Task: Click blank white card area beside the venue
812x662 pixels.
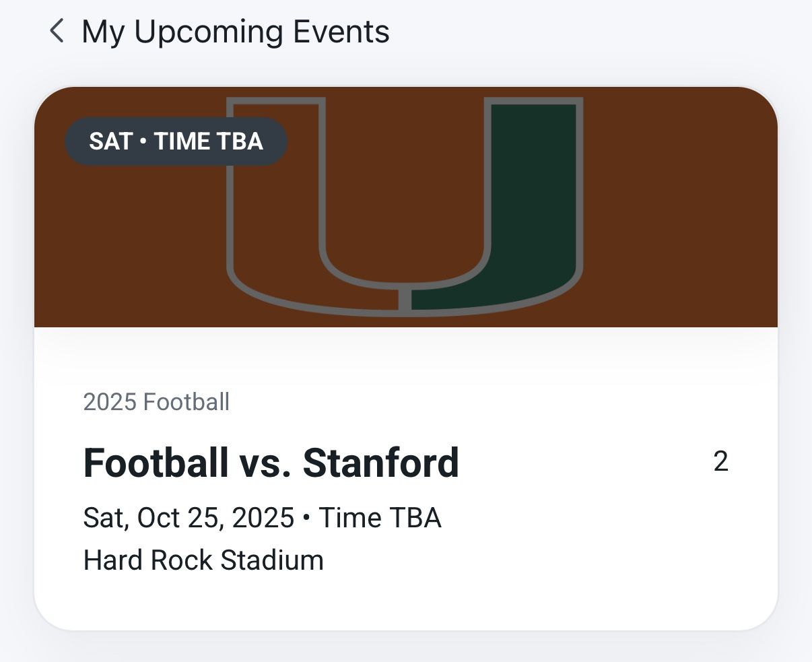Action: pos(539,560)
